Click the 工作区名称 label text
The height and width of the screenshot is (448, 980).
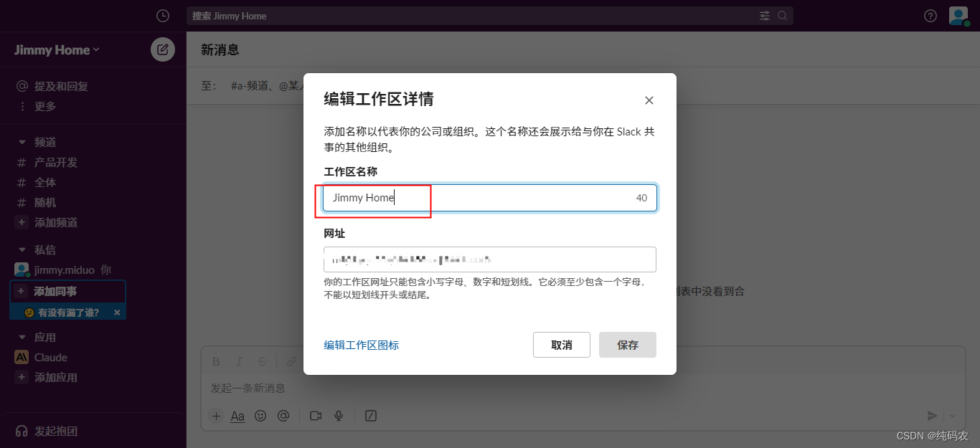[351, 172]
